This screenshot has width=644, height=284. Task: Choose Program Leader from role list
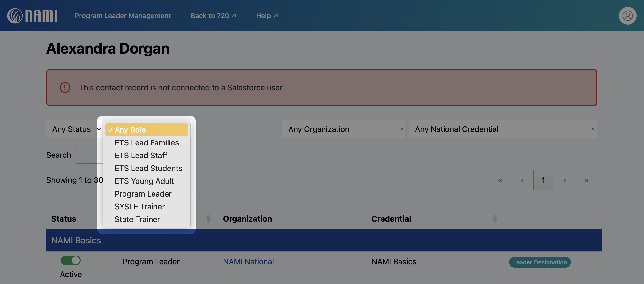pyautogui.click(x=143, y=194)
